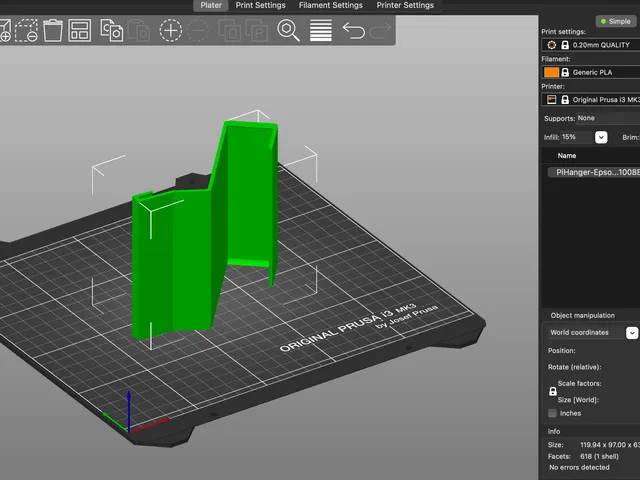Undo the last action
The height and width of the screenshot is (480, 640).
(x=353, y=30)
